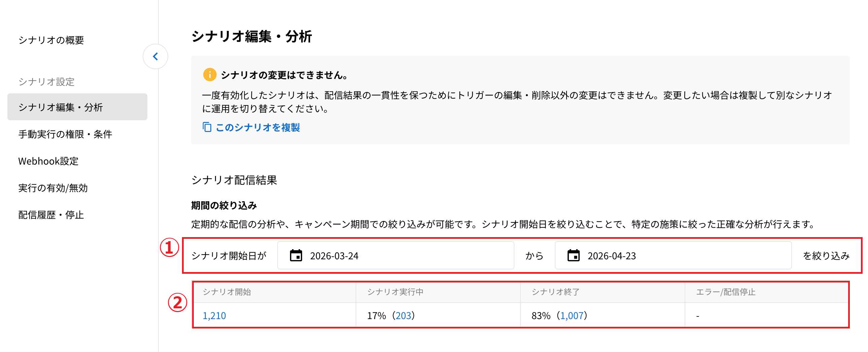The height and width of the screenshot is (352, 868).
Task: Open Webhook設定 from the sidebar
Action: pos(48,161)
